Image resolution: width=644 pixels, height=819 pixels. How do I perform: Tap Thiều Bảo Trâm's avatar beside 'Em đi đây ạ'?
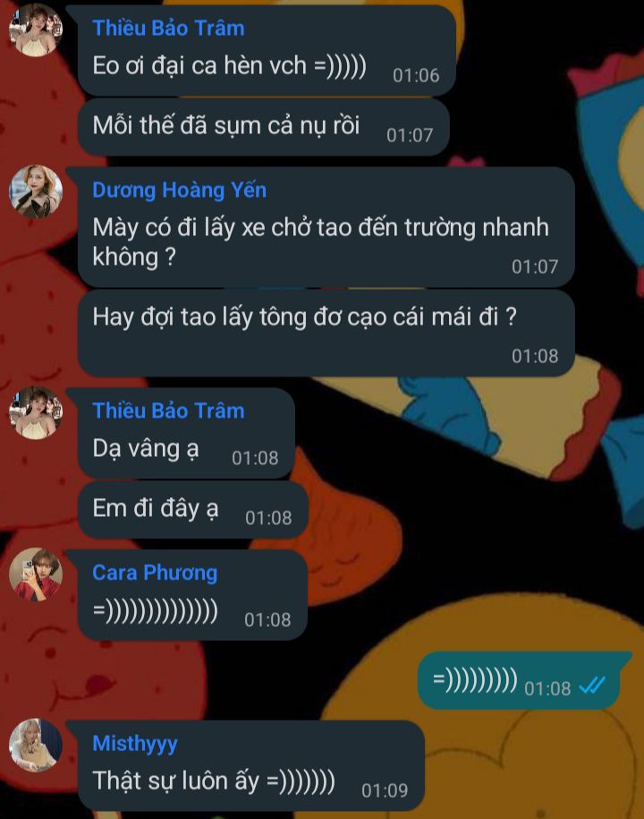click(x=36, y=413)
